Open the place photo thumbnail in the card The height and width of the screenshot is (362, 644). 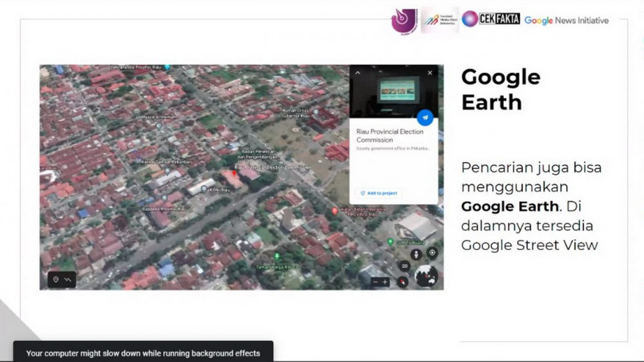point(393,90)
